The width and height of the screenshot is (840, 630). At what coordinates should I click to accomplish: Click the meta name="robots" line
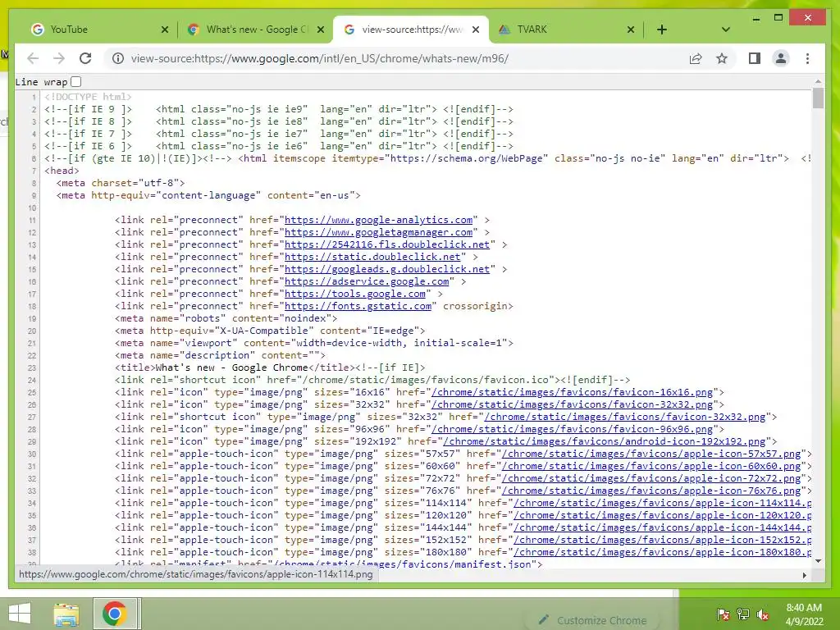coord(226,318)
